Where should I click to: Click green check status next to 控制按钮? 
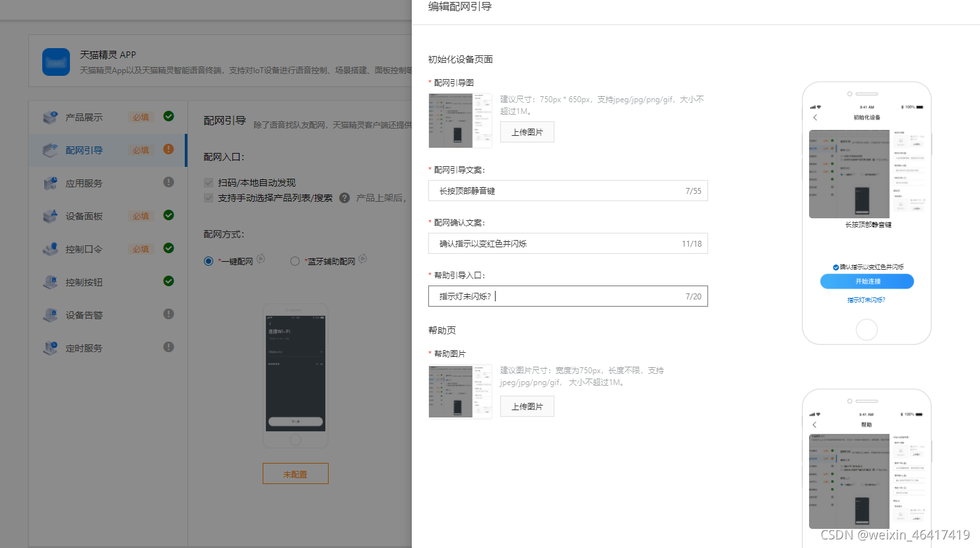point(169,281)
